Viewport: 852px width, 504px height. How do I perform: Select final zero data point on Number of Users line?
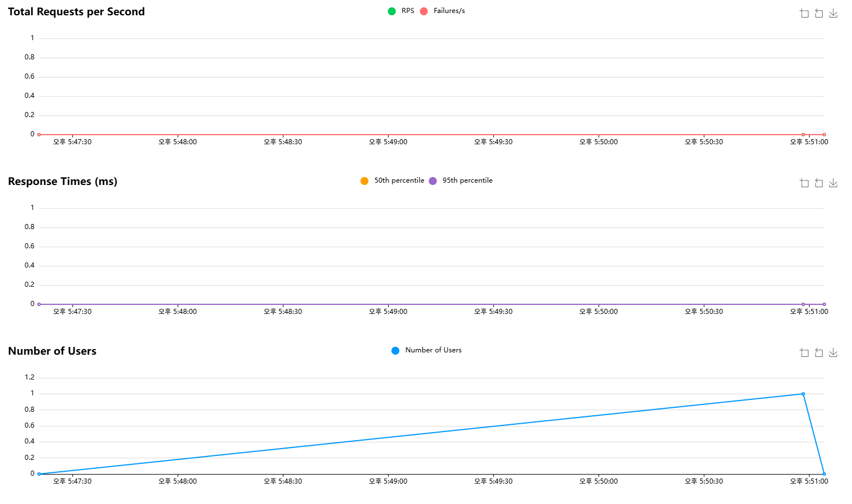click(x=824, y=473)
